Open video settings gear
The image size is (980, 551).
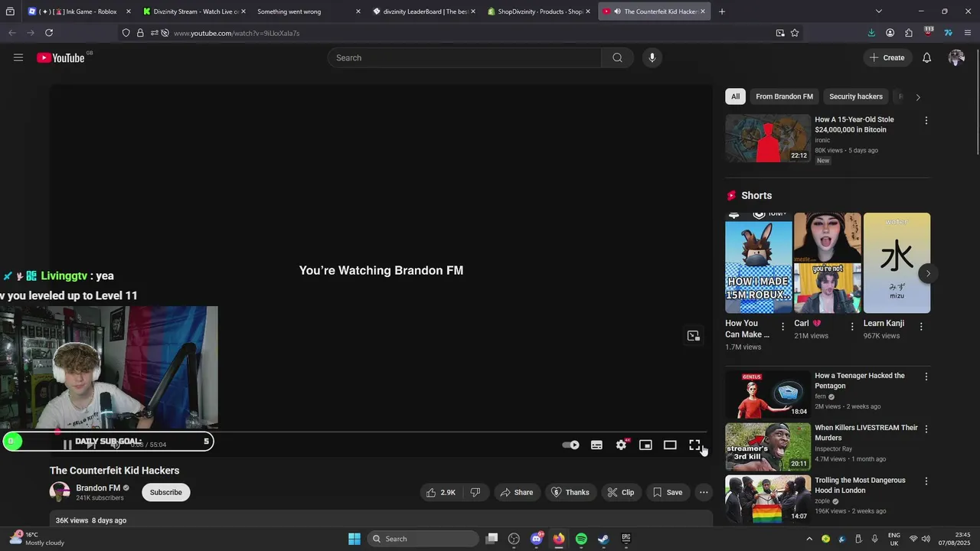pos(621,445)
